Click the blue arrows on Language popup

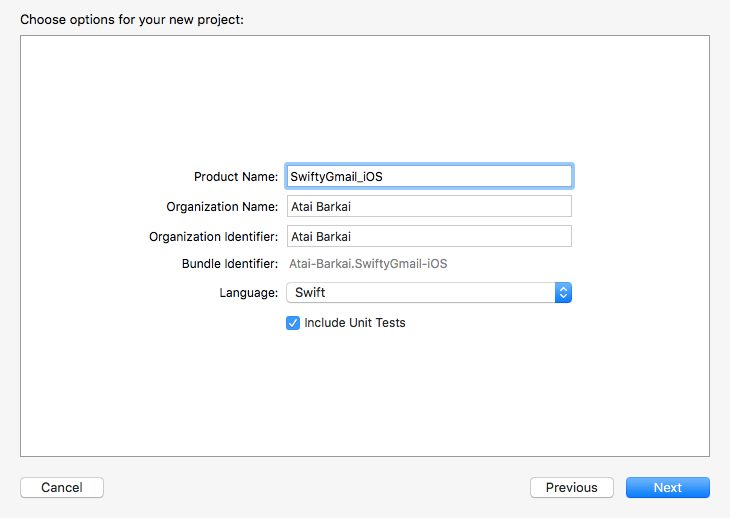(x=563, y=293)
